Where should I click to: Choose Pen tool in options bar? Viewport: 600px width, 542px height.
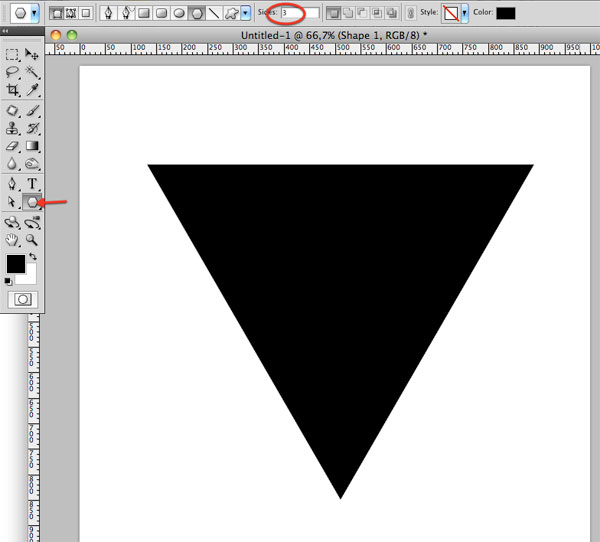pyautogui.click(x=108, y=13)
